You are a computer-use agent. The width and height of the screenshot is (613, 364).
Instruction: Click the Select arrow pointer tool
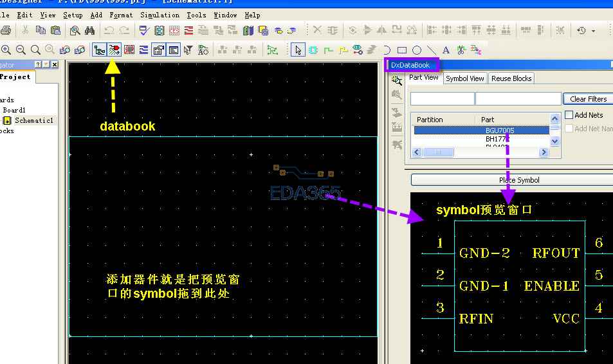tap(298, 50)
